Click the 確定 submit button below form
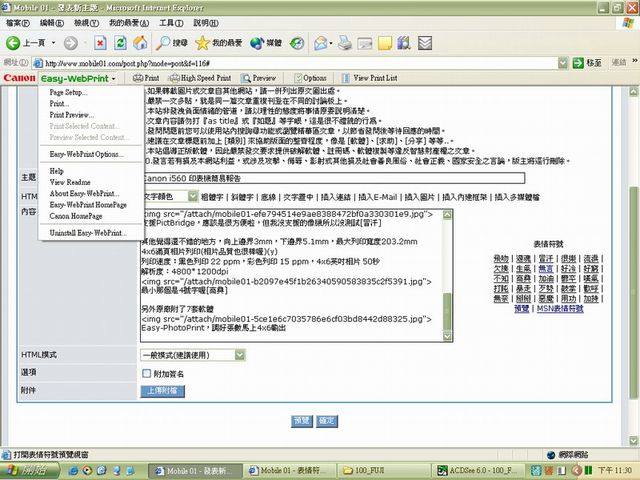The height and width of the screenshot is (480, 640). 327,421
